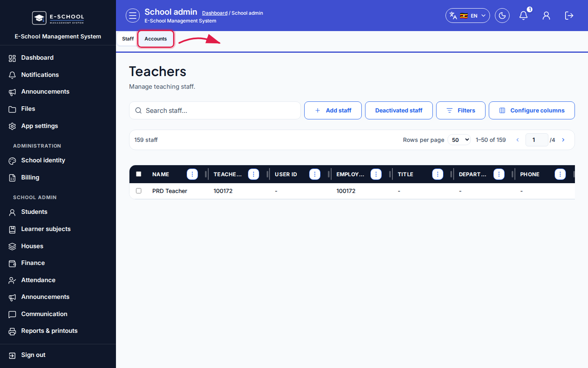Open Students in the sidebar
This screenshot has height=368, width=588.
pos(58,212)
